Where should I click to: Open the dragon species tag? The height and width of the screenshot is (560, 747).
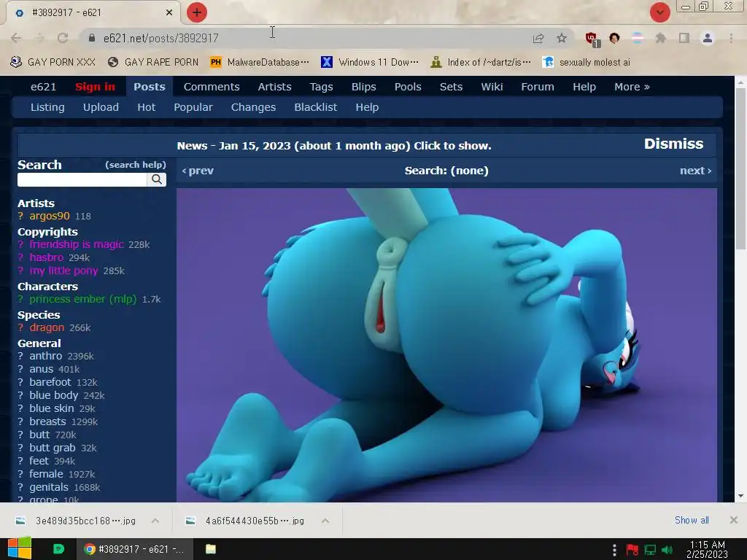(47, 327)
